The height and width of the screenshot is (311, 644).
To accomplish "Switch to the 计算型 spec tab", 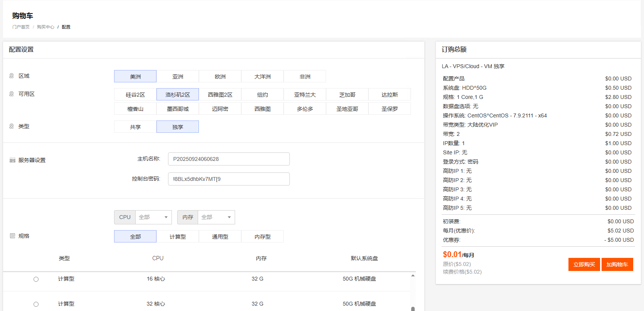I will 178,236.
